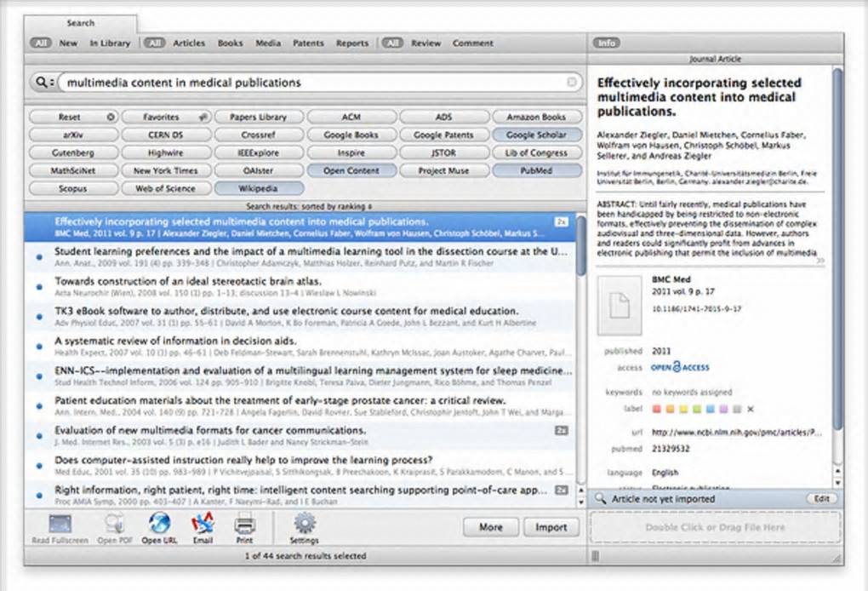
Task: Click the up arrow of results scrollbar
Action: tap(580, 491)
